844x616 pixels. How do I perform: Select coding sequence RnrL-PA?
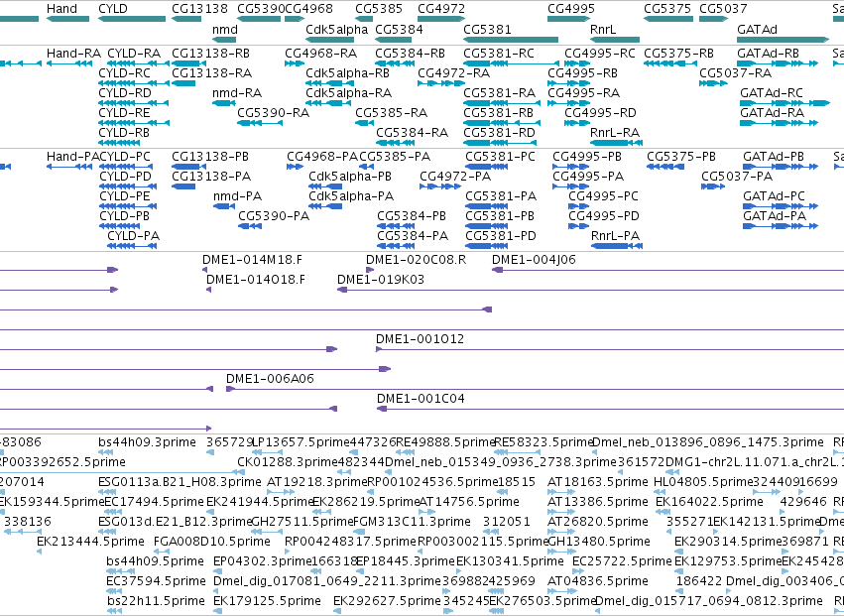(616, 246)
